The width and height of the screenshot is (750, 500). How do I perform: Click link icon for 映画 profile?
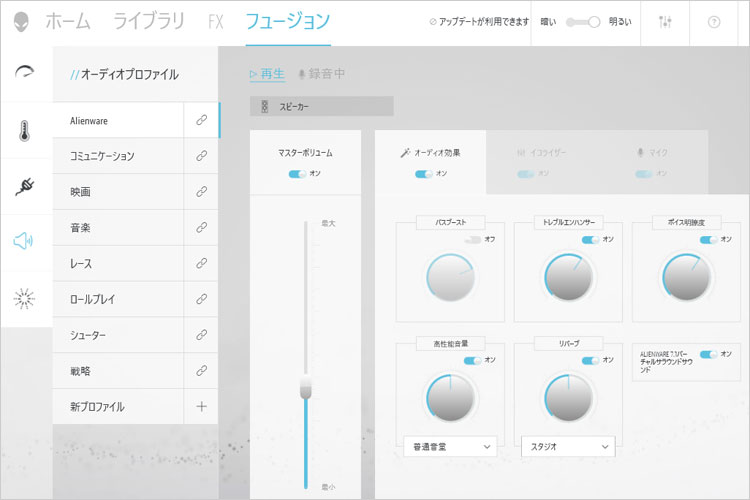tap(201, 192)
